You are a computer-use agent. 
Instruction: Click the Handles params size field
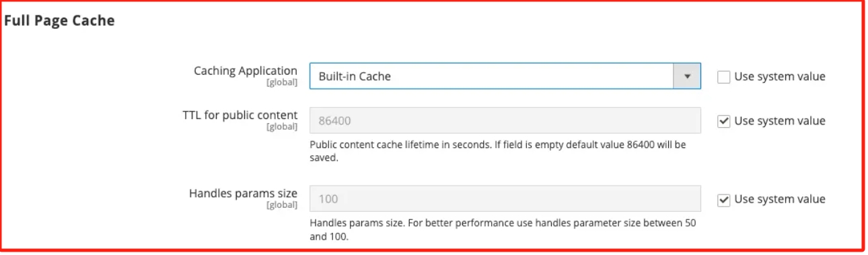click(x=505, y=199)
